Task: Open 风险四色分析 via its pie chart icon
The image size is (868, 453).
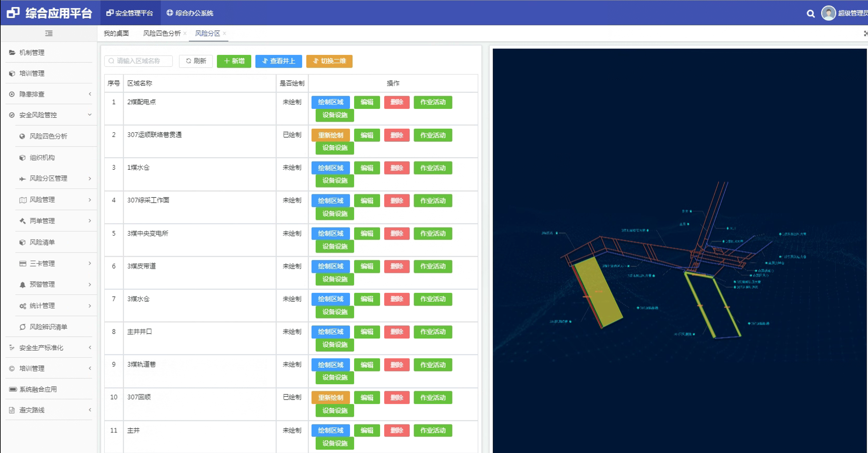Action: click(22, 136)
